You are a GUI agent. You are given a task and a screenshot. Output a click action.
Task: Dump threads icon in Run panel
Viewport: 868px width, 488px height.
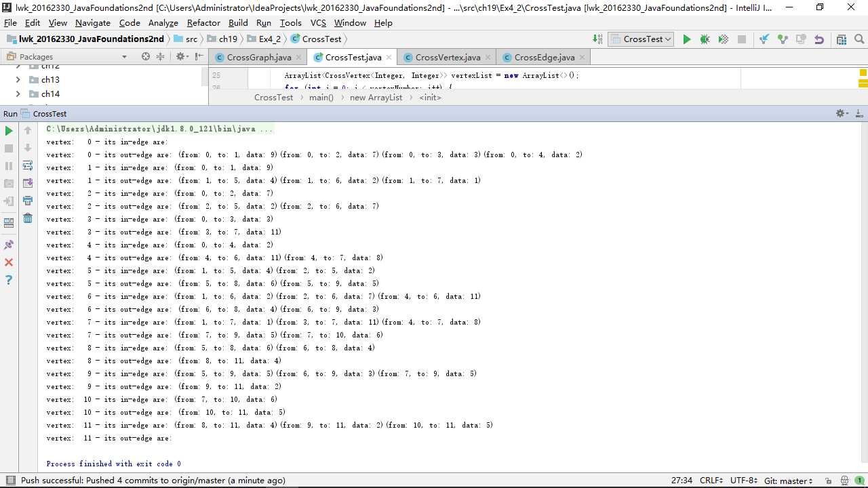click(9, 184)
